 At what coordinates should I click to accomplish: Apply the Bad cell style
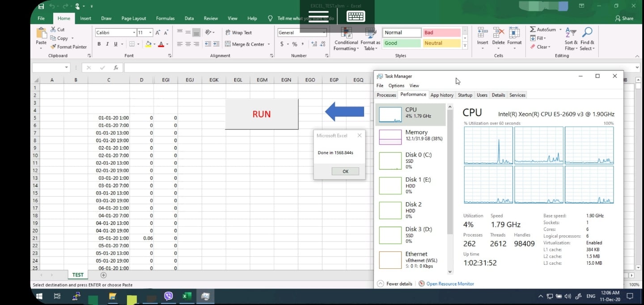(x=442, y=33)
